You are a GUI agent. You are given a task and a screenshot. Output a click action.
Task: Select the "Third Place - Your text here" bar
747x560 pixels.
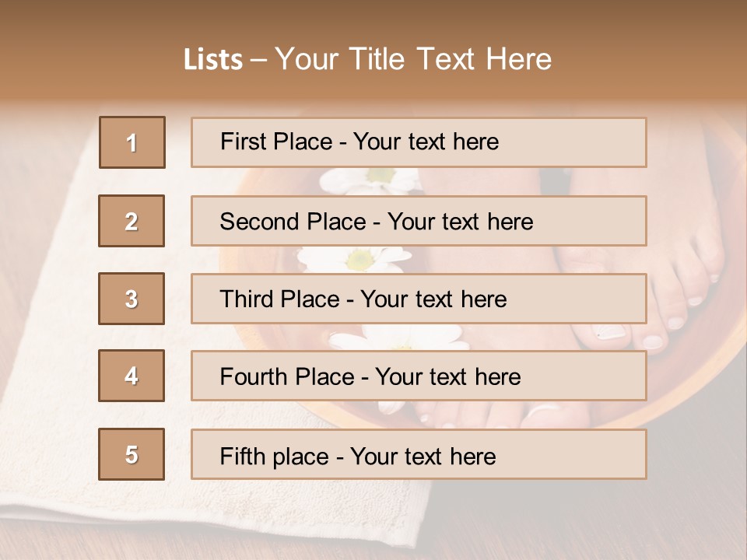(419, 299)
